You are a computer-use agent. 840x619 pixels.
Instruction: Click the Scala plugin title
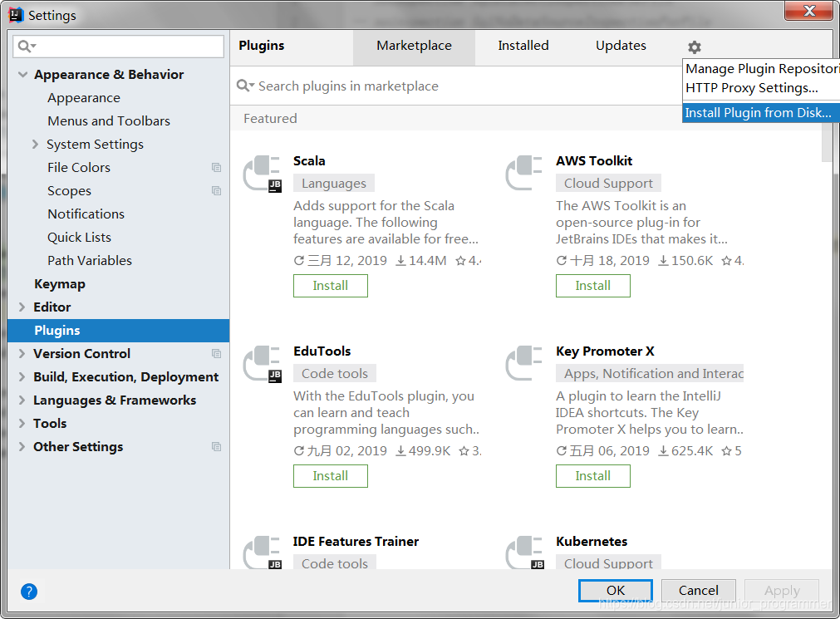[309, 161]
